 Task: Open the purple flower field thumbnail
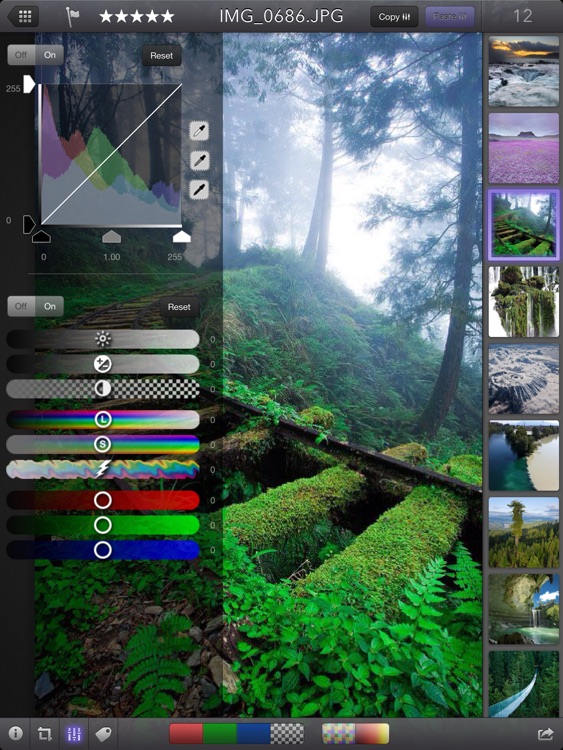[524, 148]
